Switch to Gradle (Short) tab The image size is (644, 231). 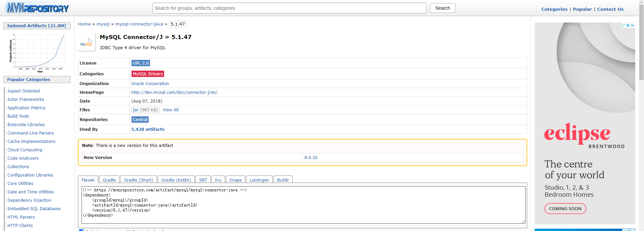[x=139, y=180]
